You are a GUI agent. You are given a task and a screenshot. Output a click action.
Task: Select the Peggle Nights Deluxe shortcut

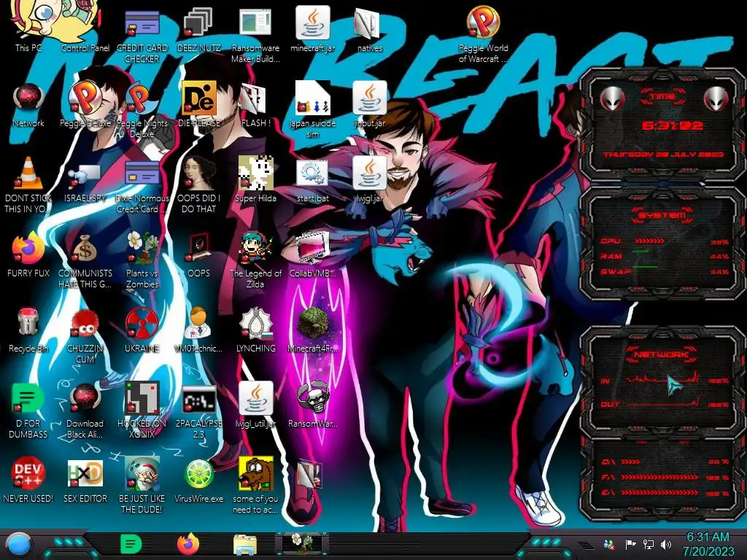click(x=142, y=109)
